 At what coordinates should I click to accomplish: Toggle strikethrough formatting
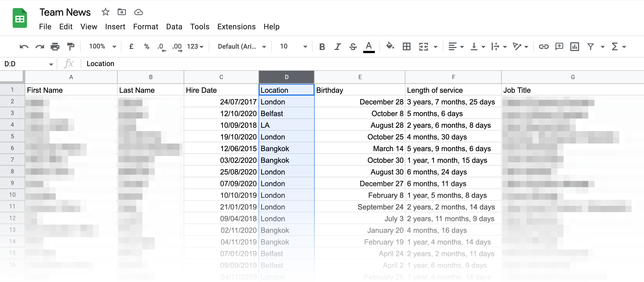tap(353, 46)
